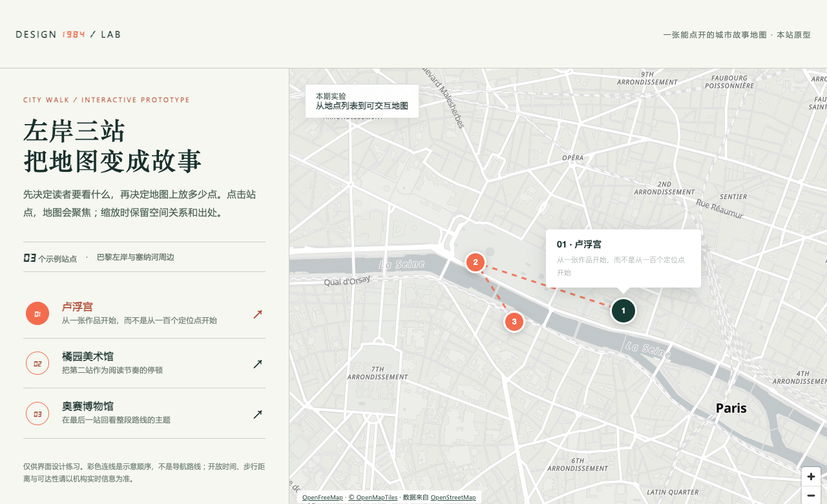Click the 巴黎左岸与塞纳河周边 text
827x504 pixels.
tap(136, 257)
